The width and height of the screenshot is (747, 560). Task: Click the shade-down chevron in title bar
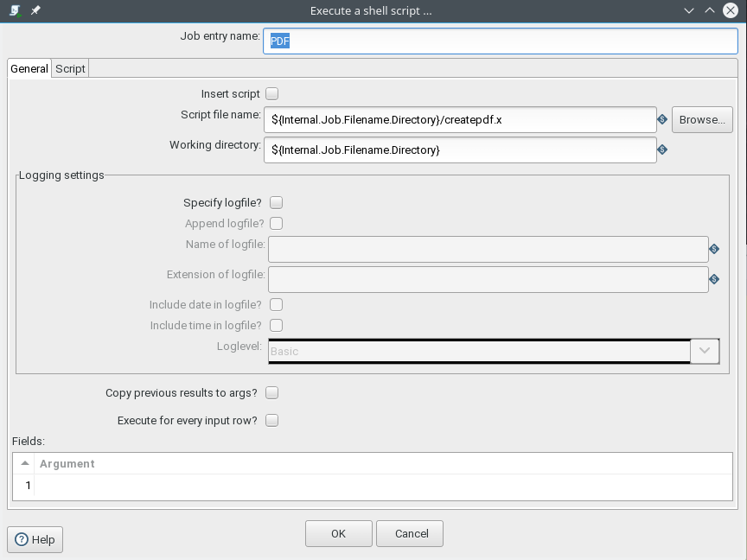pyautogui.click(x=689, y=10)
